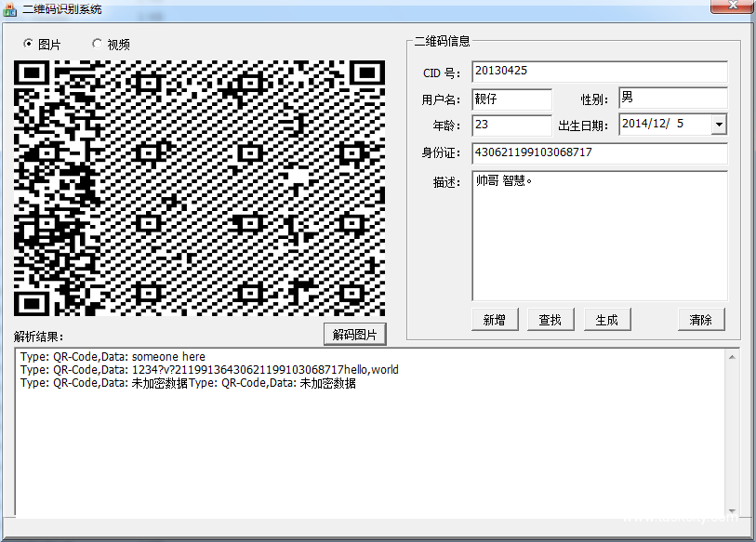This screenshot has height=542, width=756.
Task: Click the 性别 input field
Action: 672,99
